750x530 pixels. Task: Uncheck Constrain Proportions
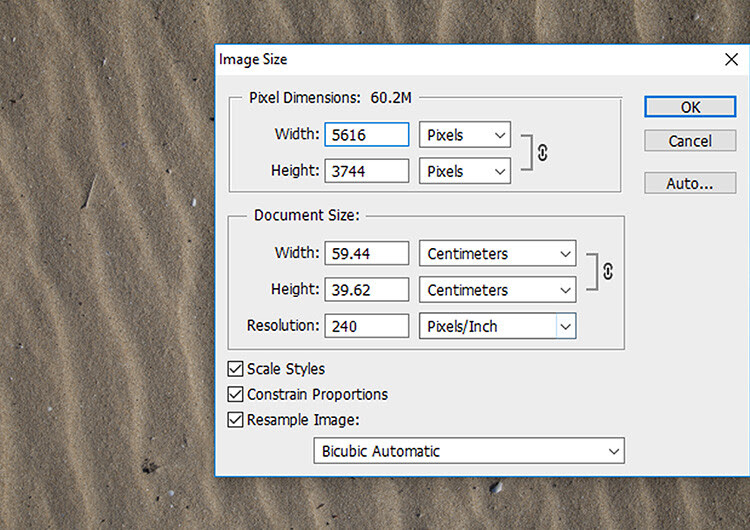[x=235, y=394]
